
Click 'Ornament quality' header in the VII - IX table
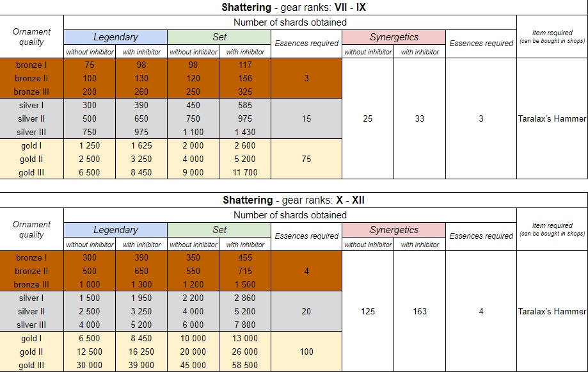point(31,36)
